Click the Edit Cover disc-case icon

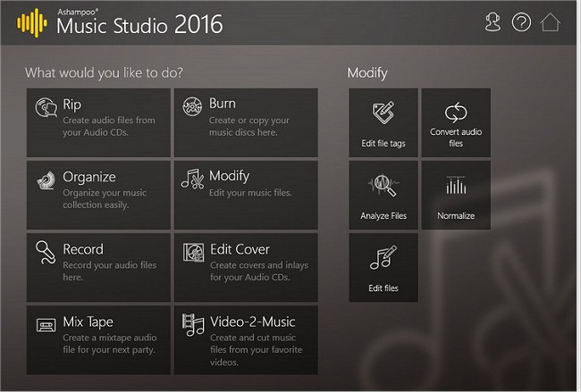(193, 253)
